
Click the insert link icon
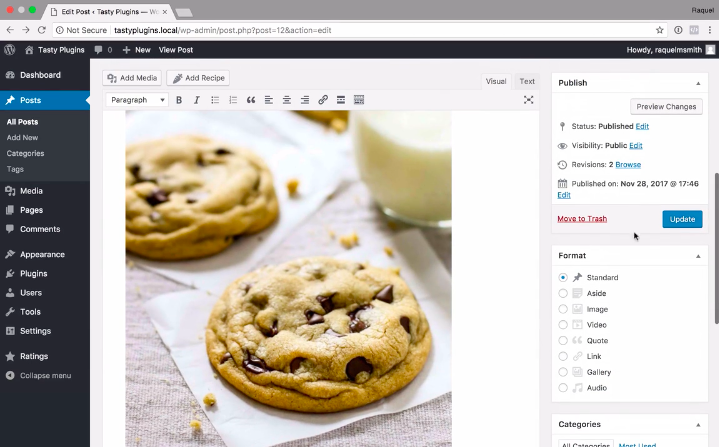point(323,100)
